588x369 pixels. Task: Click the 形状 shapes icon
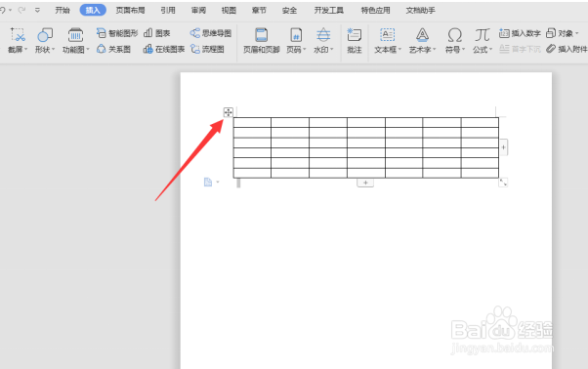45,35
